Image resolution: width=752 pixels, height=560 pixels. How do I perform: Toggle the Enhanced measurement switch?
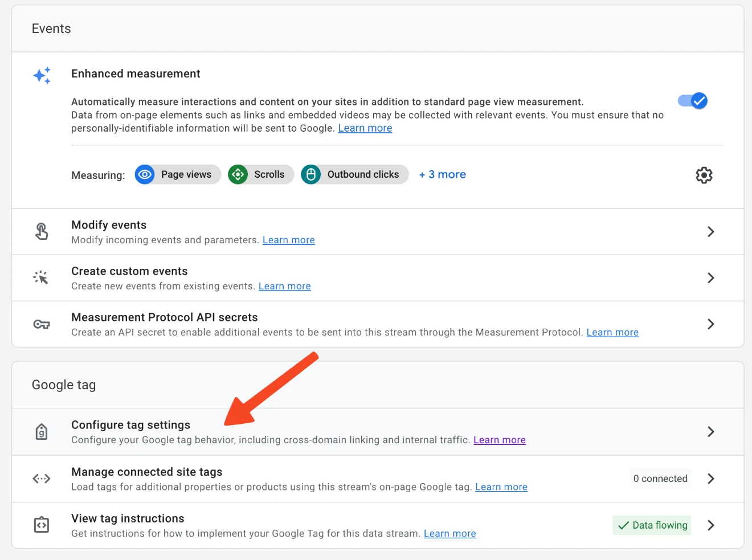[x=693, y=101]
